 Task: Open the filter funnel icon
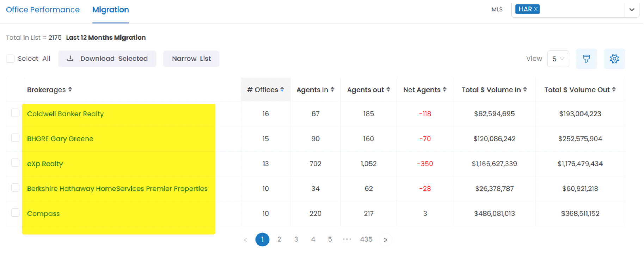[587, 59]
